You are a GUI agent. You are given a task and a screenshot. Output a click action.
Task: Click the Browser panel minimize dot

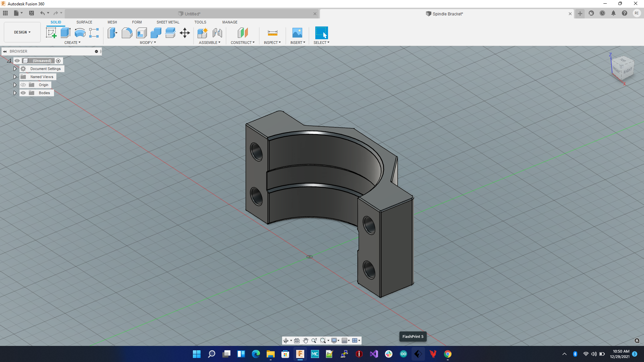pyautogui.click(x=96, y=51)
